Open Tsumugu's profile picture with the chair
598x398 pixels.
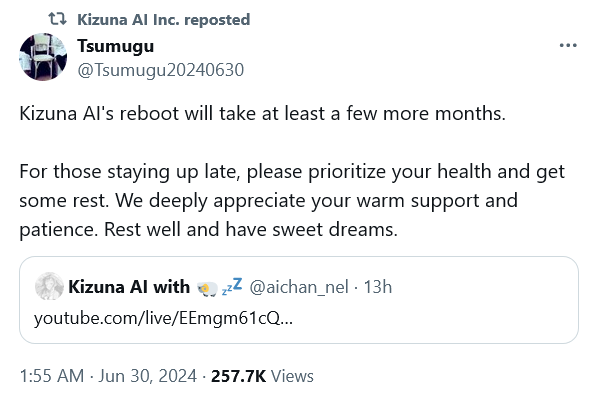click(43, 57)
